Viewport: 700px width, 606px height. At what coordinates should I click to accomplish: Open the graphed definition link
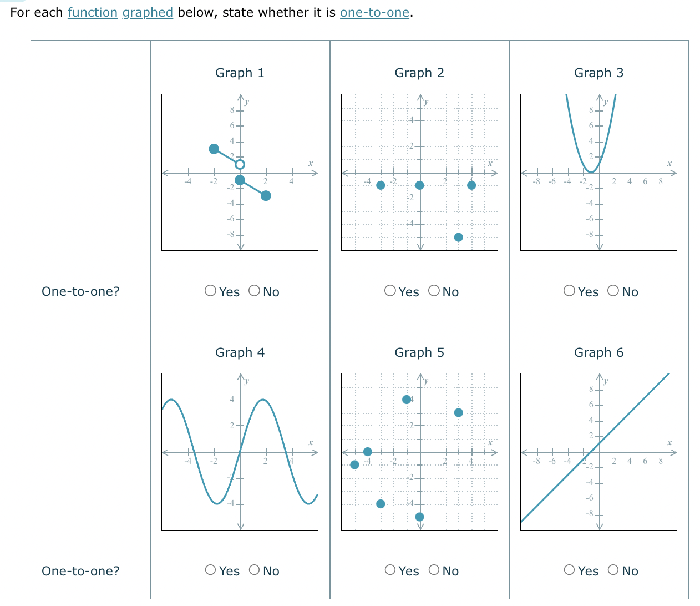tap(148, 12)
